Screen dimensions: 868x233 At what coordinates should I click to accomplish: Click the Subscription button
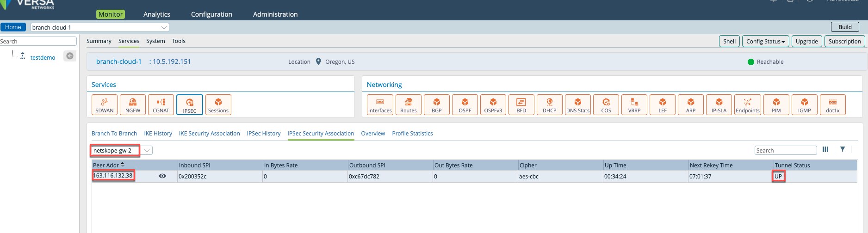(844, 41)
